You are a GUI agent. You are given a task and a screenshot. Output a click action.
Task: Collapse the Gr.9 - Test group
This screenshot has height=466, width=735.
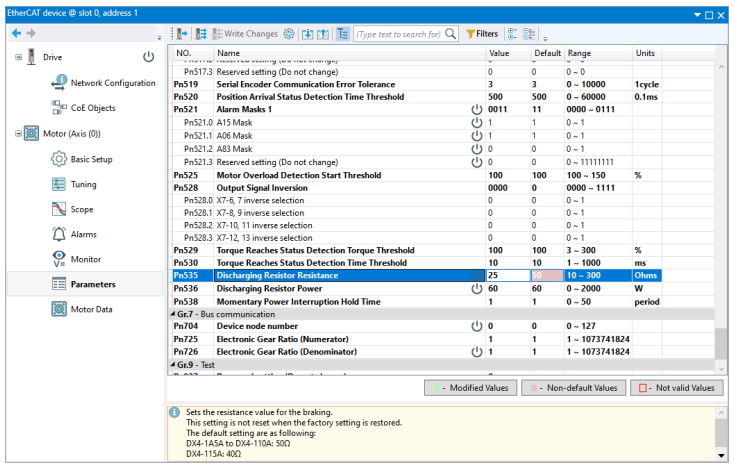click(173, 365)
